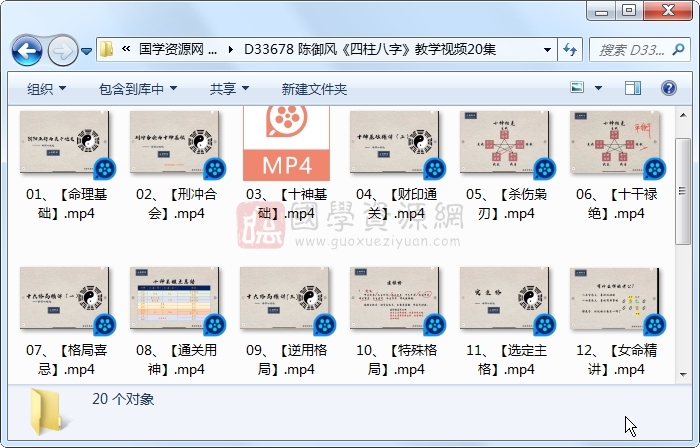Click the scrollbar up arrow

coord(683,115)
